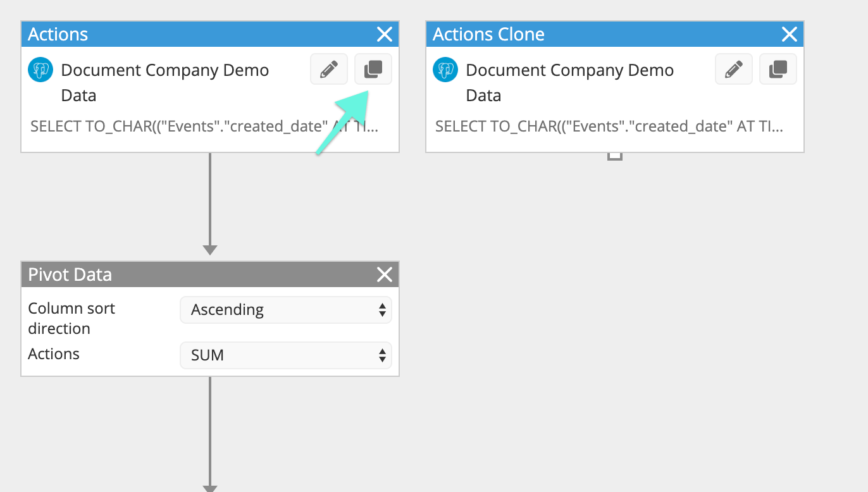The width and height of the screenshot is (868, 492).
Task: Open the Column sort direction dropdown
Action: [286, 310]
